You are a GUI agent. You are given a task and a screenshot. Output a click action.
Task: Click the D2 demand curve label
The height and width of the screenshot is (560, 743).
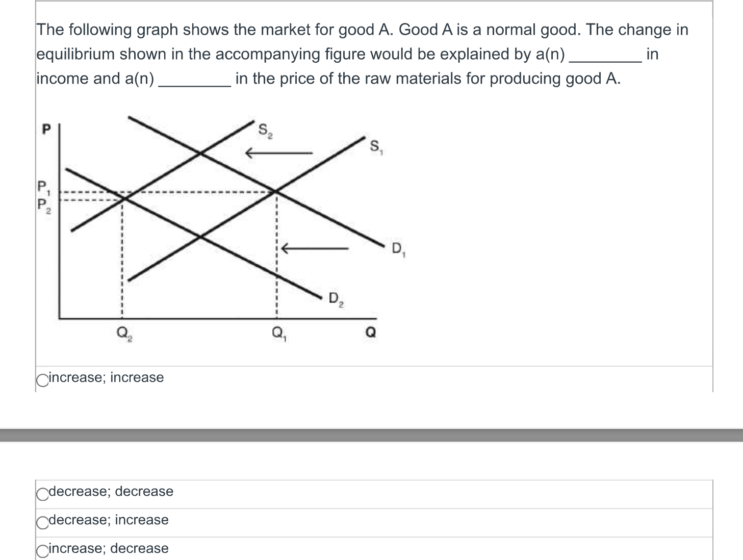coord(336,299)
